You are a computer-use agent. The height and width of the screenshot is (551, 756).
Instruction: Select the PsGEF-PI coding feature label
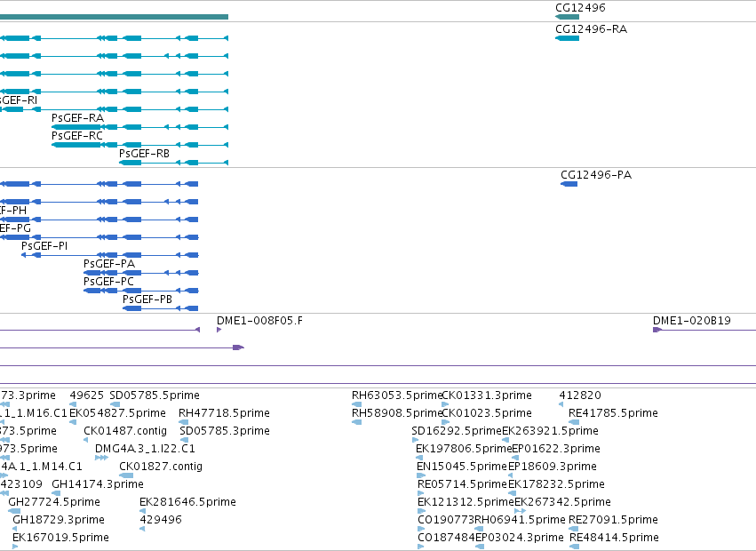coord(44,245)
